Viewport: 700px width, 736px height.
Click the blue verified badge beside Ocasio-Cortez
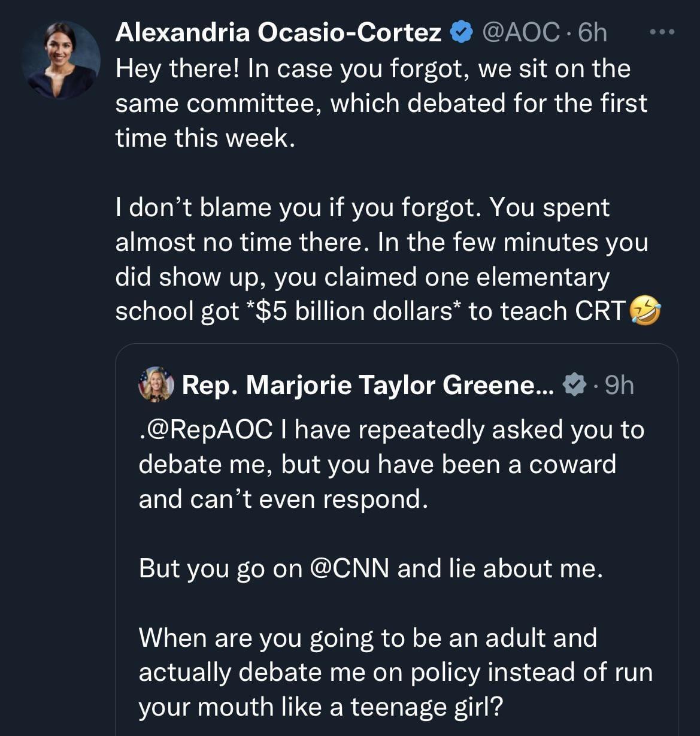[461, 32]
